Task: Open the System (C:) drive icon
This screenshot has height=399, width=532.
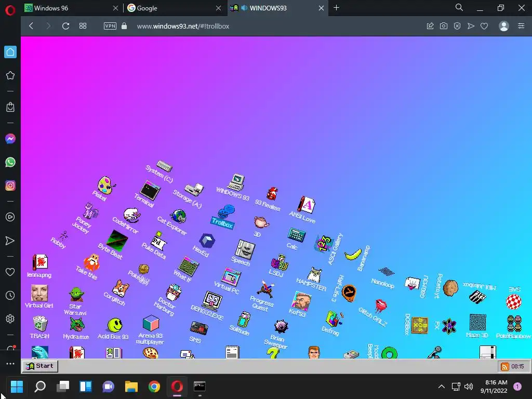Action: [x=164, y=166]
